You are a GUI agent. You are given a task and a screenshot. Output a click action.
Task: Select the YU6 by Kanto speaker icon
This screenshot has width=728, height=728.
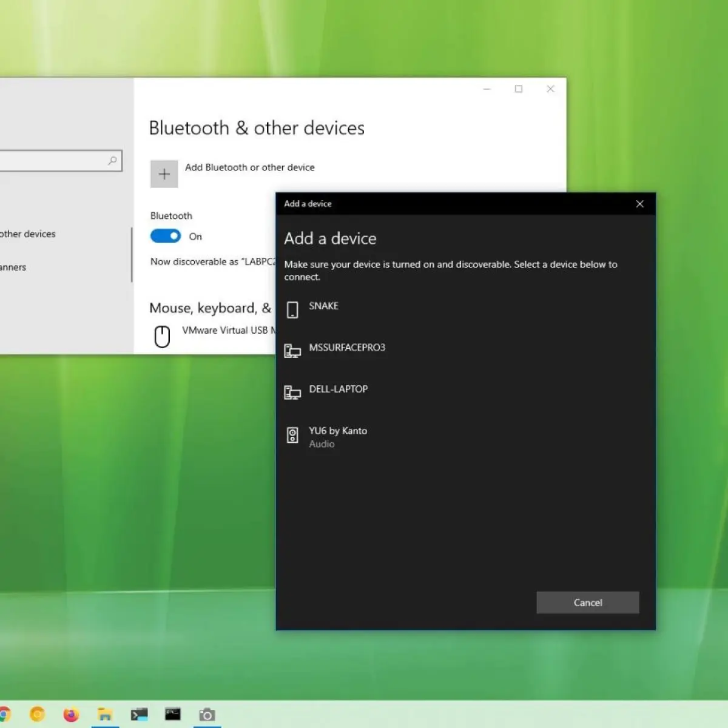click(292, 435)
